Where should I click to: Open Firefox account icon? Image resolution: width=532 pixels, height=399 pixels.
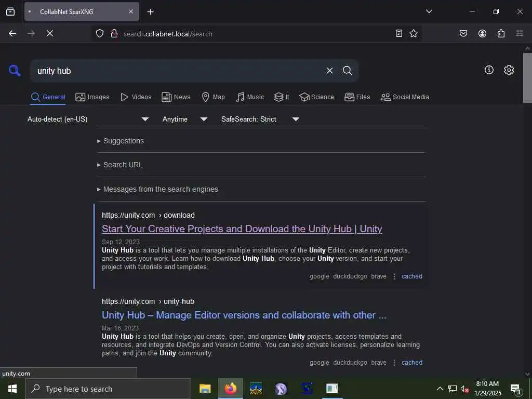tap(482, 33)
